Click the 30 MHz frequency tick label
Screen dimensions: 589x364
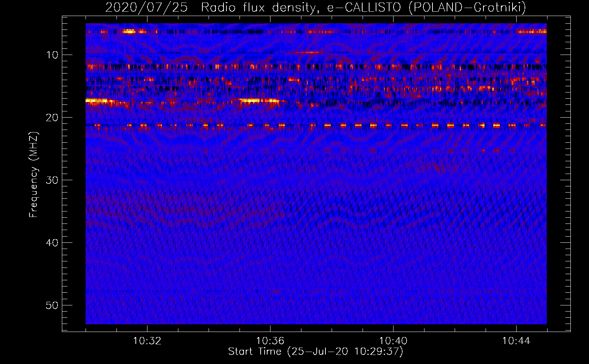[x=52, y=180]
